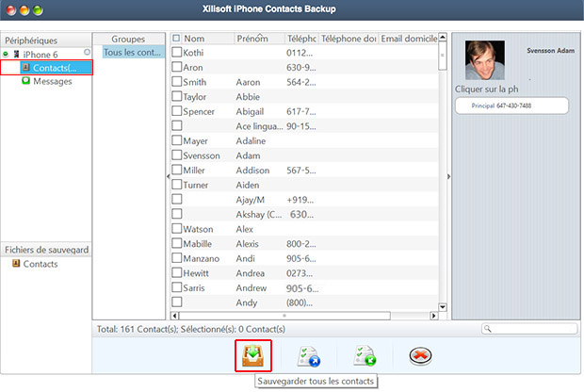Collapse the detail panel with right arrow

448,176
